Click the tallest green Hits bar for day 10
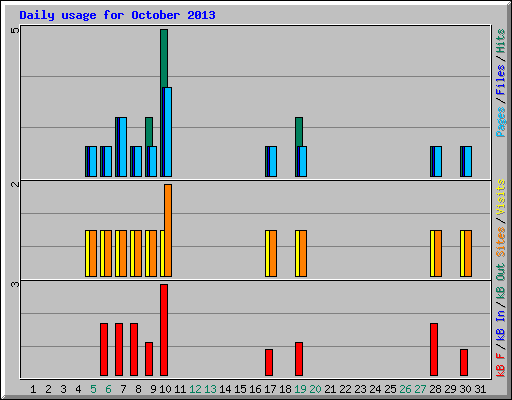This screenshot has width=512, height=400. coord(164,58)
